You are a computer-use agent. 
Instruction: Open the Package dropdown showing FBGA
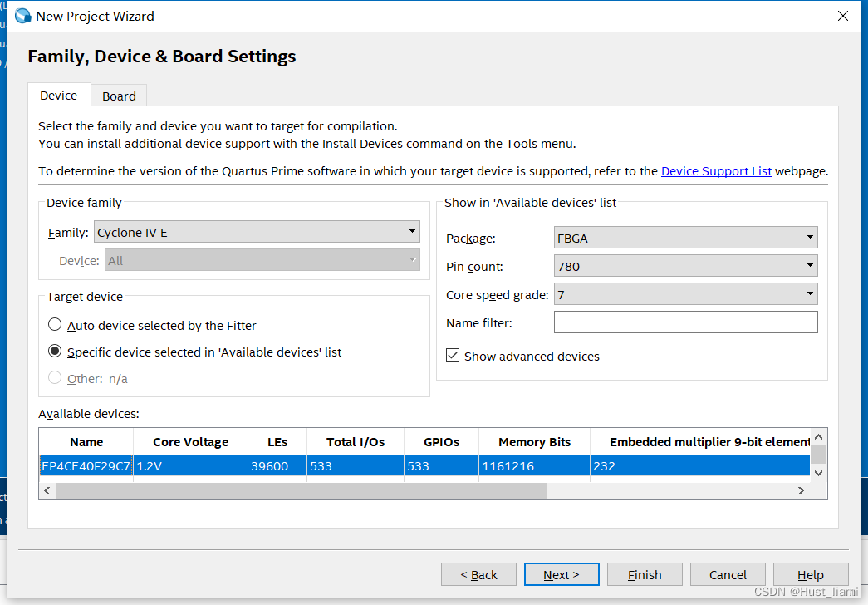point(685,238)
